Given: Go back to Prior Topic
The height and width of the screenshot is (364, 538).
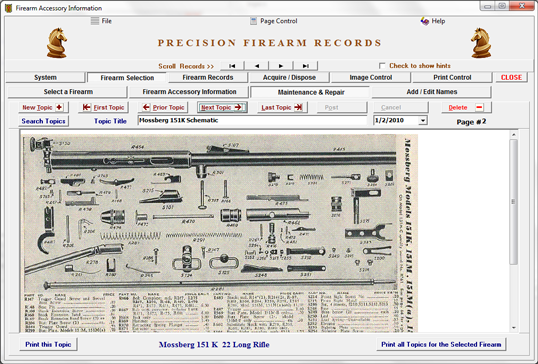Looking at the screenshot, I should tap(163, 107).
